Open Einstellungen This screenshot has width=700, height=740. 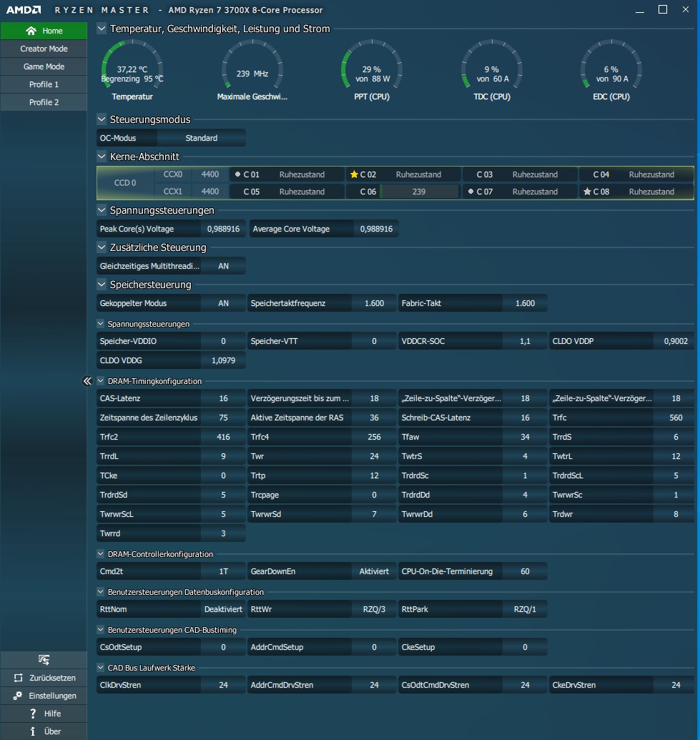tap(44, 696)
